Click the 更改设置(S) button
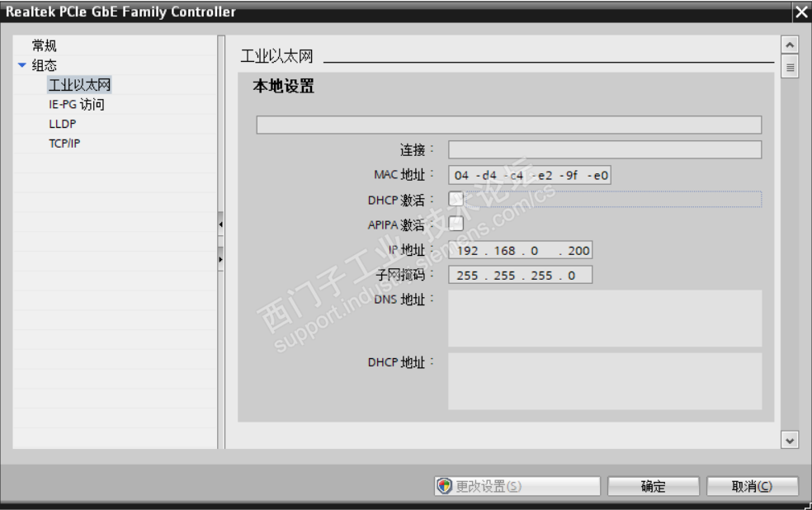Image resolution: width=812 pixels, height=510 pixels. (x=517, y=486)
